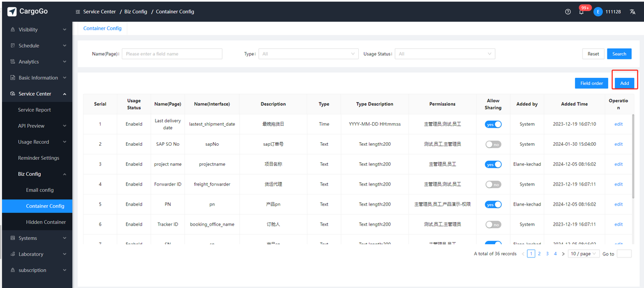Click the Search button

pos(619,54)
